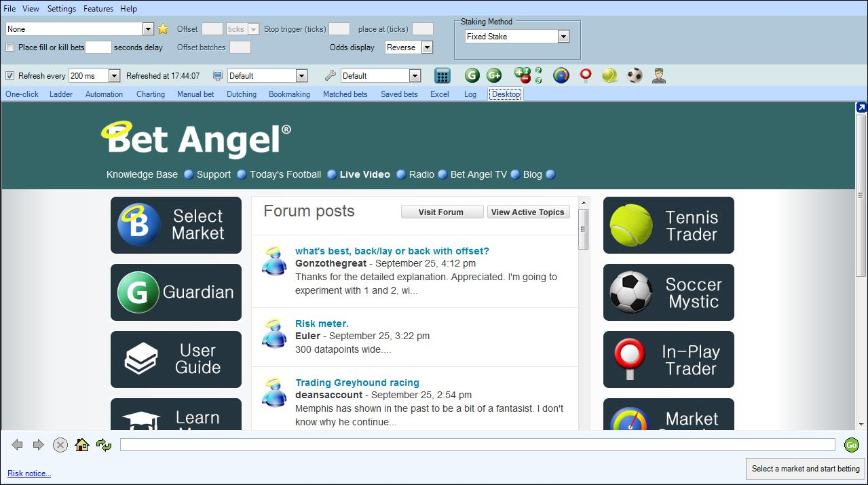Open the 'Trading Greyhound racing' forum post

point(357,383)
